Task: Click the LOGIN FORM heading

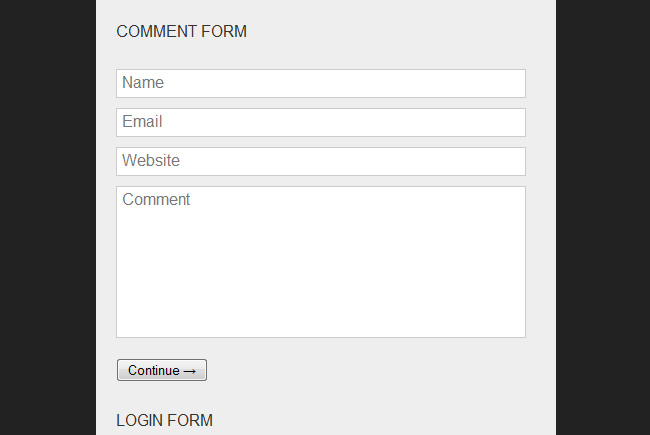Action: pos(164,421)
